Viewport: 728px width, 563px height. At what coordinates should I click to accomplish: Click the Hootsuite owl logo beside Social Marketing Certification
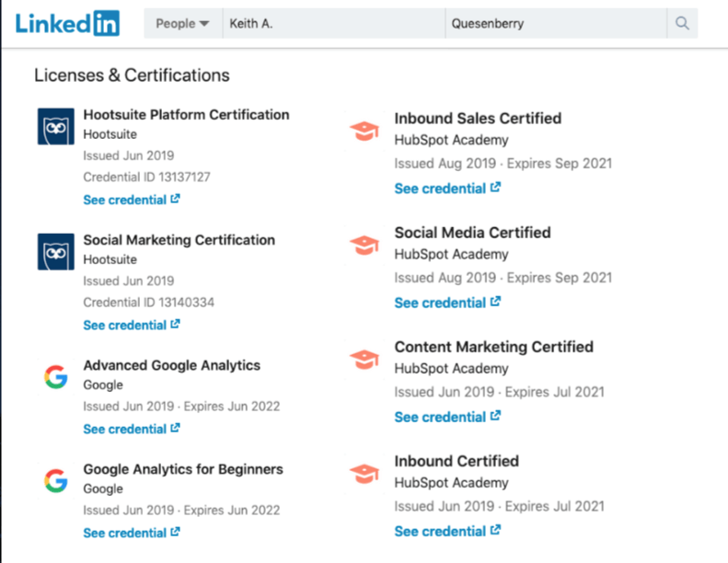56,251
